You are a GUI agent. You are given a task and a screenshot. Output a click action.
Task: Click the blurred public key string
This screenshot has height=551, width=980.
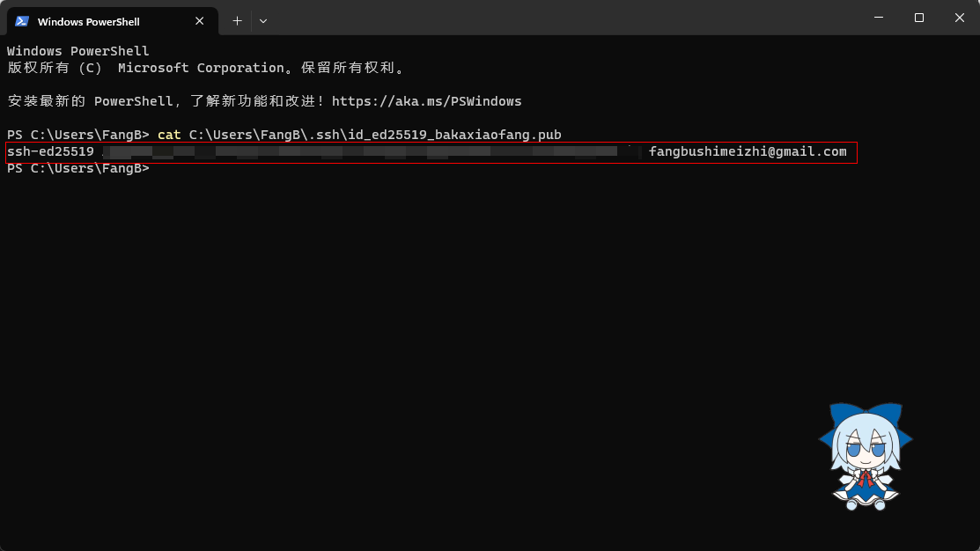tap(370, 152)
